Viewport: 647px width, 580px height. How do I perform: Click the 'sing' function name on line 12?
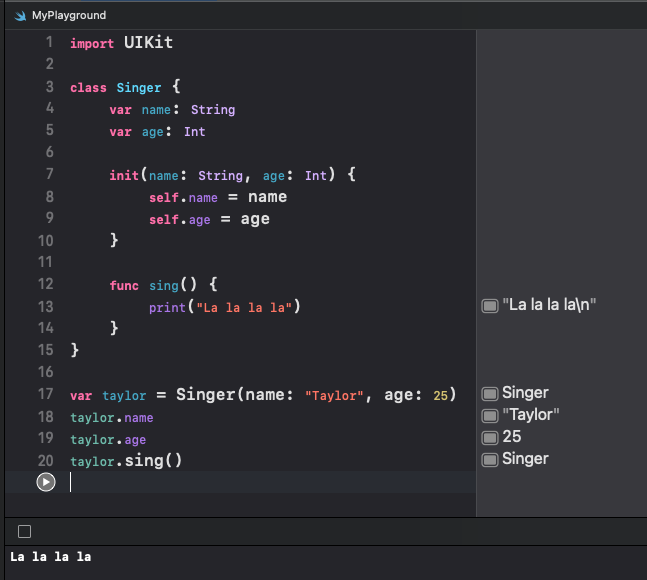click(x=163, y=285)
